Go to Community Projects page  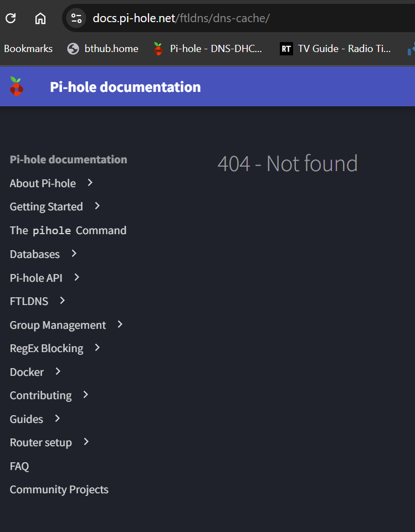[59, 489]
